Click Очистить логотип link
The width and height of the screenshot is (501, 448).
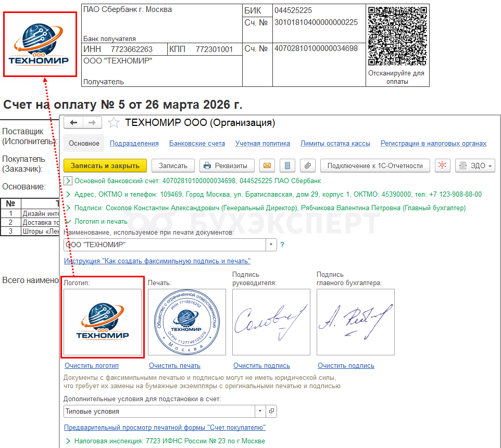(92, 366)
